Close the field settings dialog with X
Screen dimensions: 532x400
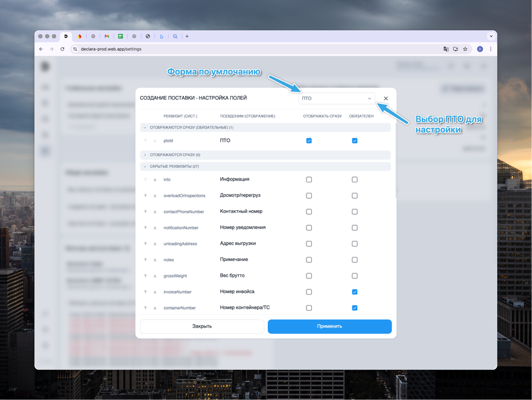click(386, 98)
